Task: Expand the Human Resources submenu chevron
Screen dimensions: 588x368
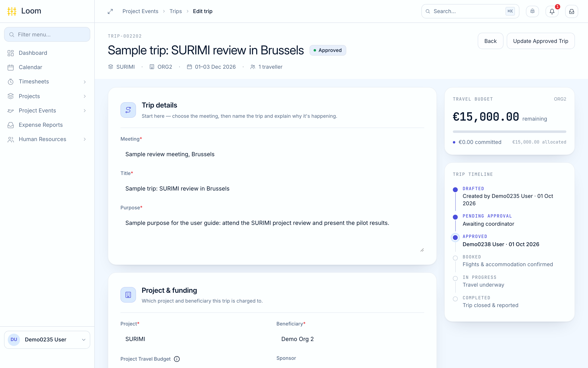Action: pos(85,139)
